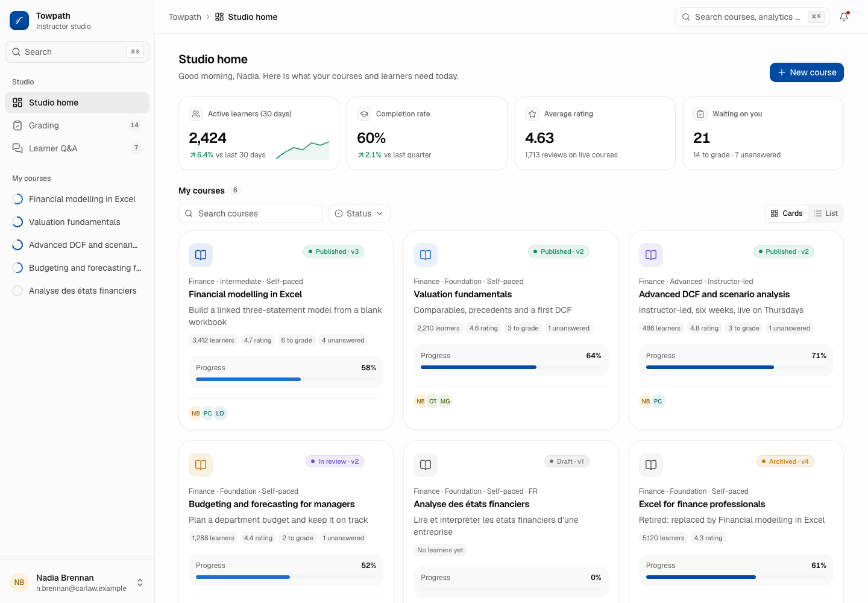Expand the Nadia Brennan account switcher
This screenshot has height=603, width=868.
[x=140, y=582]
